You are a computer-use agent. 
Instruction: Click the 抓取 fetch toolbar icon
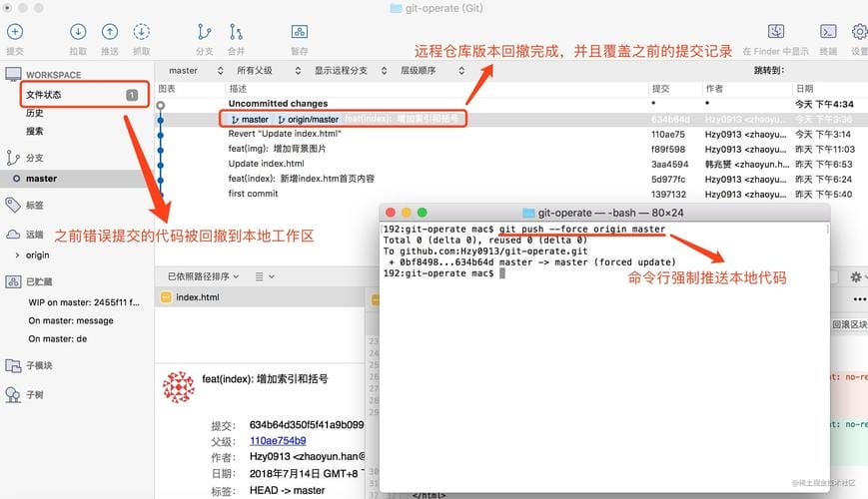[x=141, y=32]
